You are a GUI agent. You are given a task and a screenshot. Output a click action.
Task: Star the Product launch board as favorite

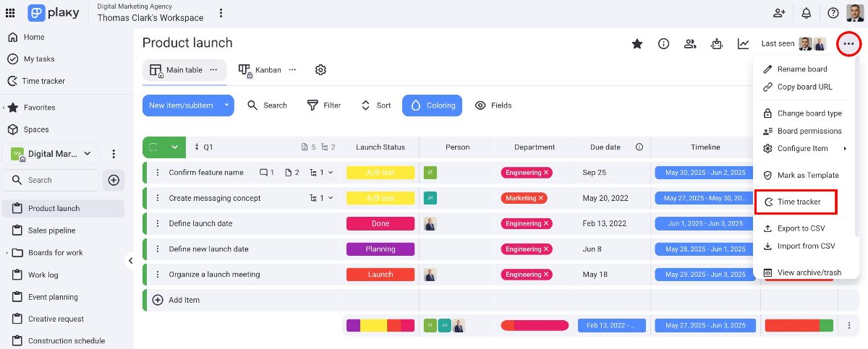click(x=637, y=44)
